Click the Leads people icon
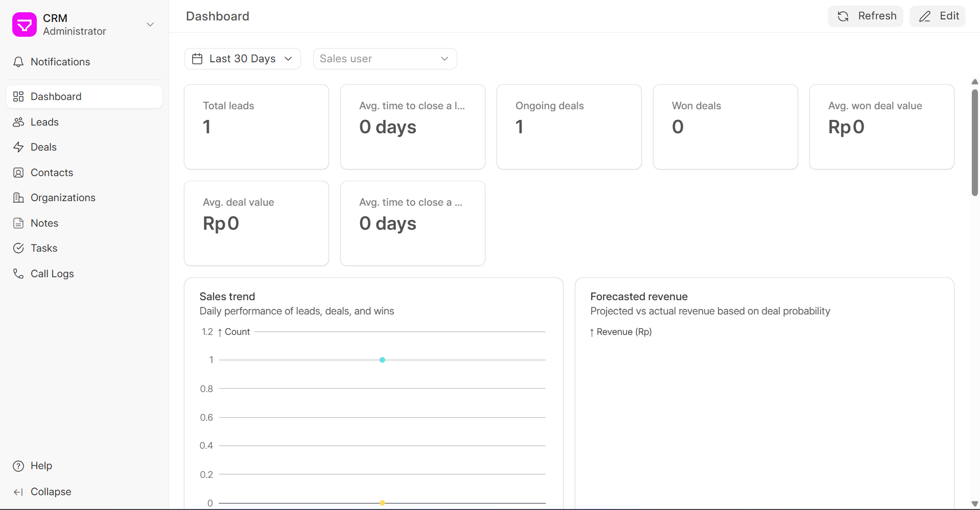Viewport: 980px width, 510px height. pyautogui.click(x=18, y=122)
